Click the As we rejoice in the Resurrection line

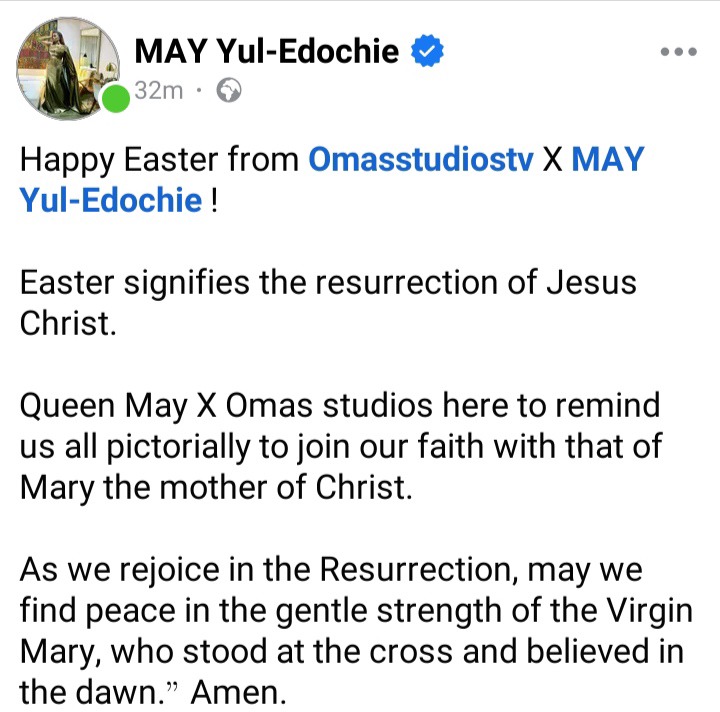pos(331,570)
